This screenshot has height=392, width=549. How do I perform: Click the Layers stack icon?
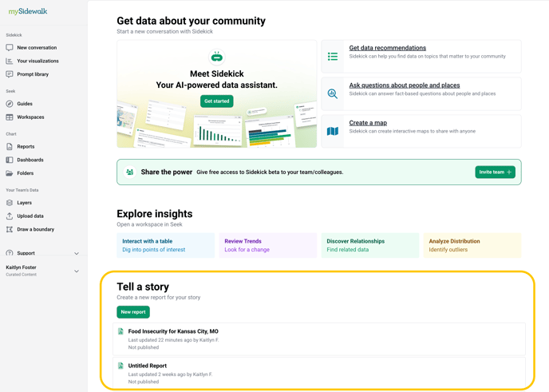point(10,203)
